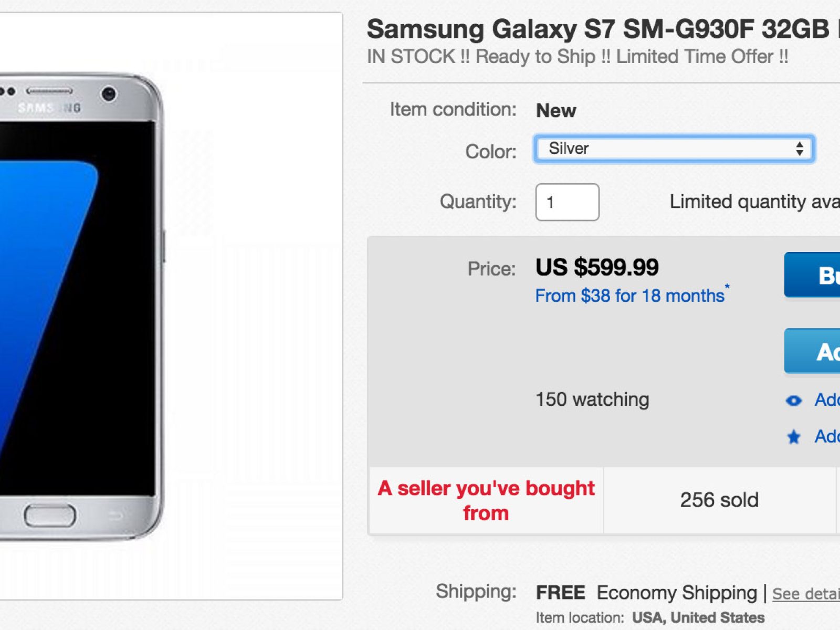Click the 256 sold count

pyautogui.click(x=719, y=500)
